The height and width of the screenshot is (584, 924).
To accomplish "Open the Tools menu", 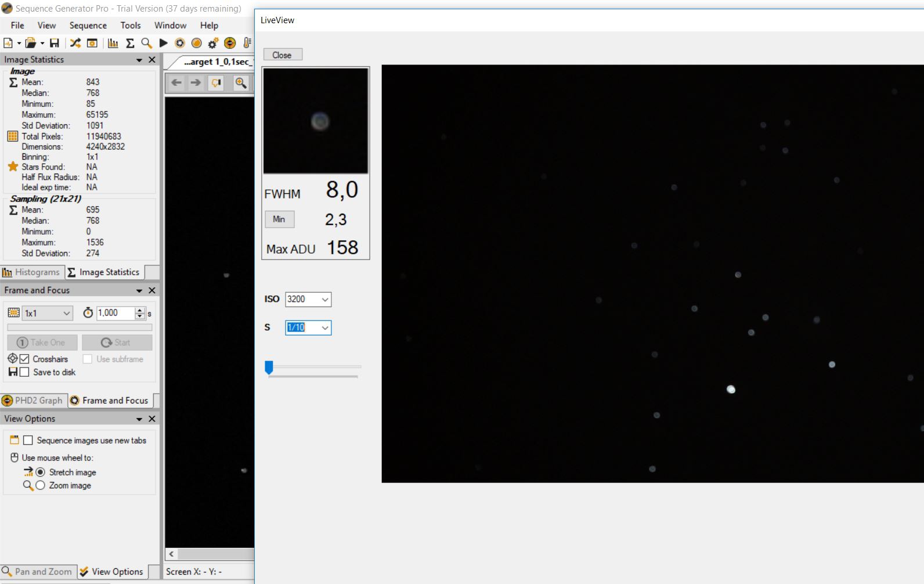I will pos(131,26).
